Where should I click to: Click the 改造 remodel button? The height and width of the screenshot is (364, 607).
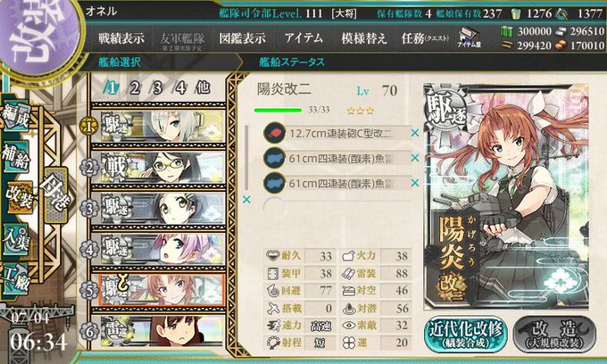coord(554,334)
